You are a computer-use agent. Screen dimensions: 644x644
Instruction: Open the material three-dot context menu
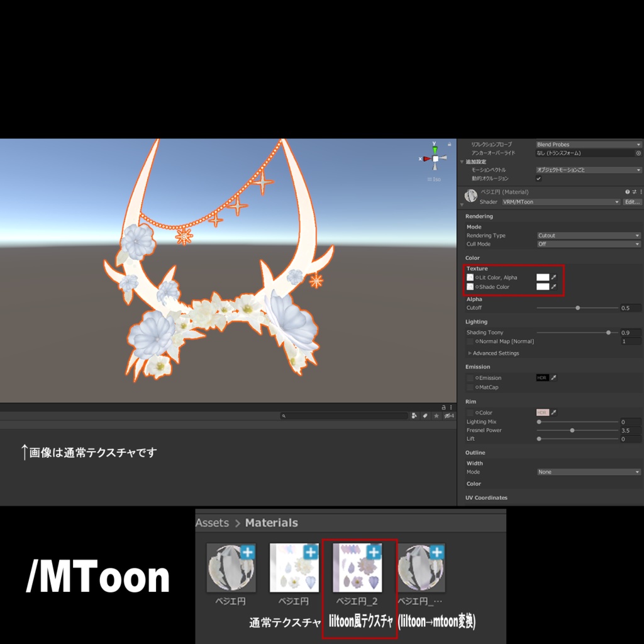[x=641, y=192]
